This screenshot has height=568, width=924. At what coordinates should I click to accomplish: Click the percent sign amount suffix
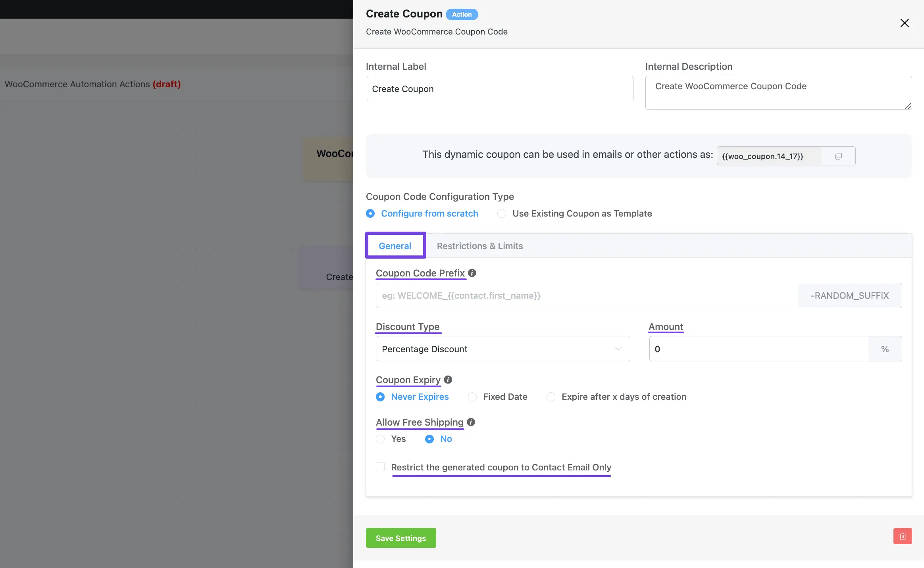[x=885, y=349]
